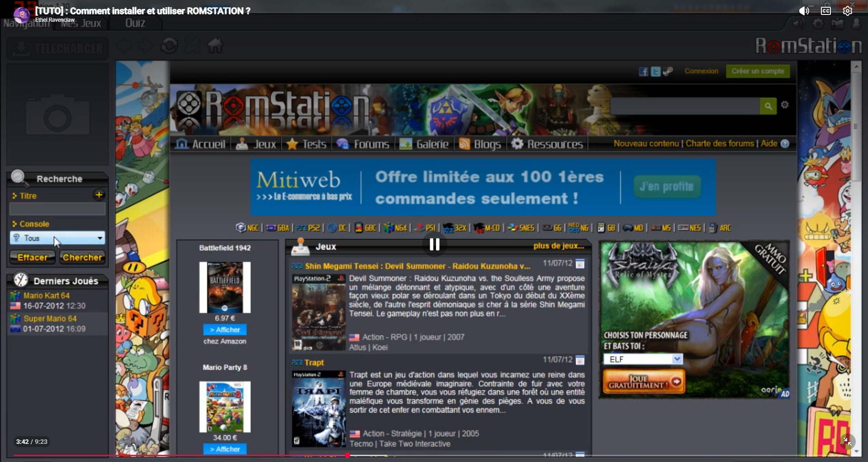Click the Titre search input field
The height and width of the screenshot is (462, 868).
[58, 209]
